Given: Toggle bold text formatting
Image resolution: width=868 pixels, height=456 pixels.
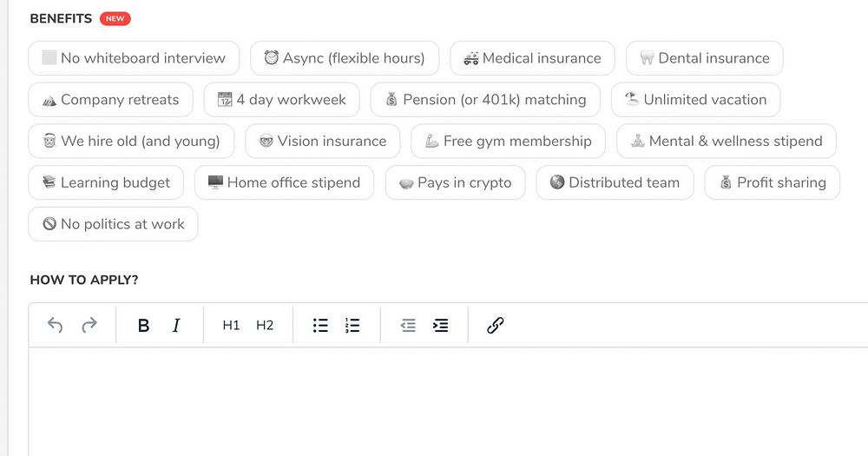Looking at the screenshot, I should 144,326.
